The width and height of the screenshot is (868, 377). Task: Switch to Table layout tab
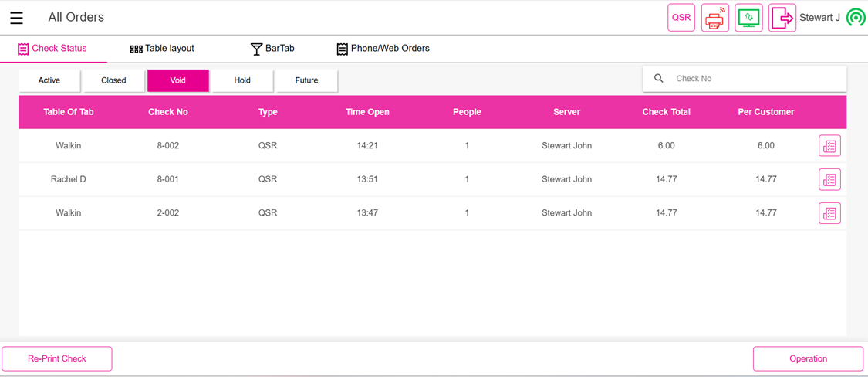point(162,49)
